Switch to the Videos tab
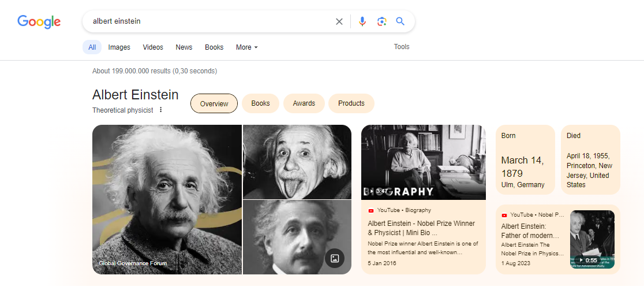 pyautogui.click(x=153, y=47)
